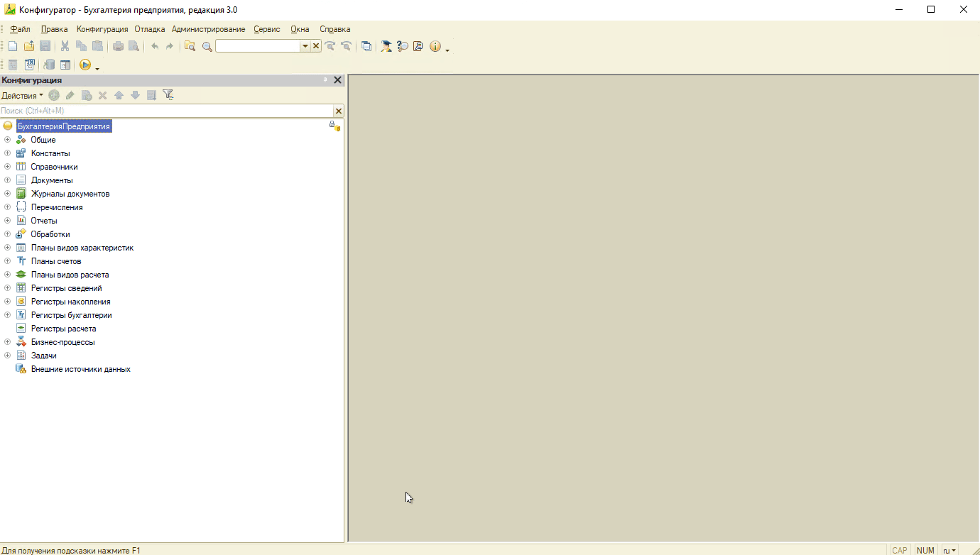Expand the Журналы документов node
The image size is (980, 555).
tap(8, 194)
